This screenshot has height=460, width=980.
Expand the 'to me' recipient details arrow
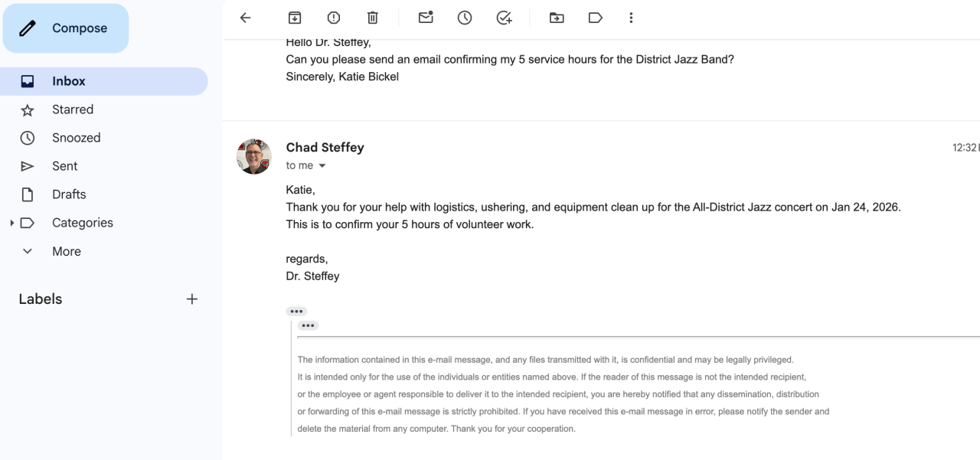coord(322,166)
